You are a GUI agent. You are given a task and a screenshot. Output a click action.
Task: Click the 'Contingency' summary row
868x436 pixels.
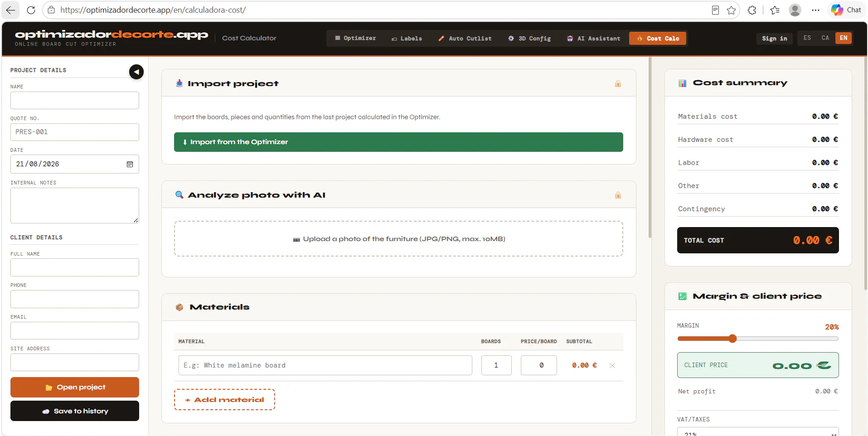pos(758,209)
